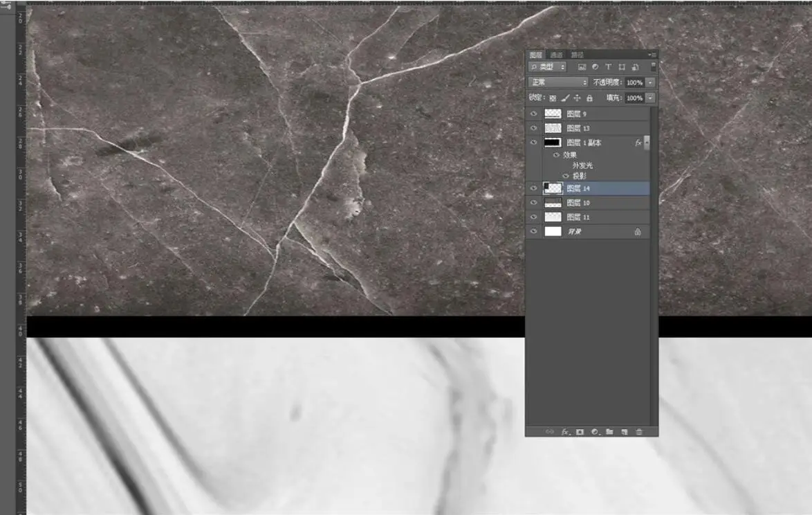
Task: Switch to the 通道 channels tab
Action: pyautogui.click(x=557, y=55)
